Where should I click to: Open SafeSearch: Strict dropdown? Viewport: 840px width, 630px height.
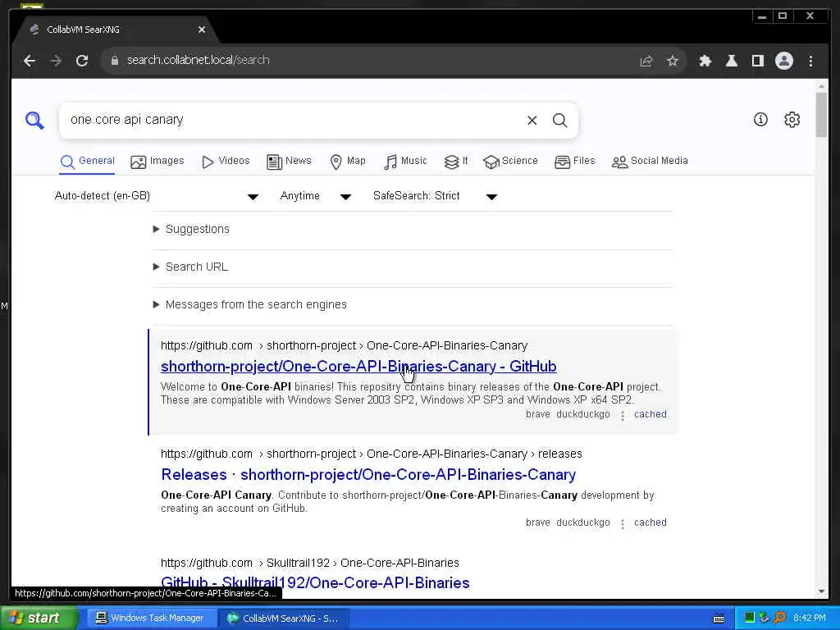[435, 196]
